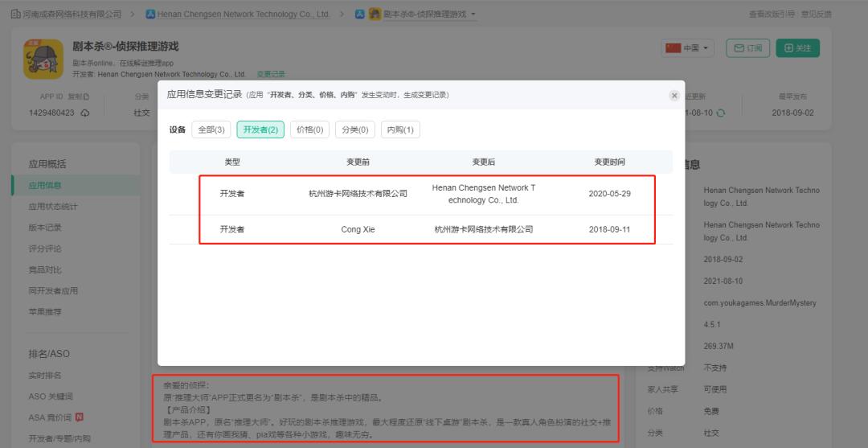The height and width of the screenshot is (448, 868).
Task: Open the 中国 country dropdown
Action: [x=688, y=48]
